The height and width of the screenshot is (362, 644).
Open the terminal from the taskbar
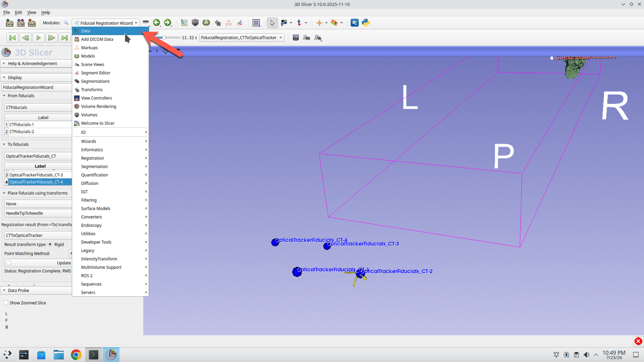coord(93,355)
